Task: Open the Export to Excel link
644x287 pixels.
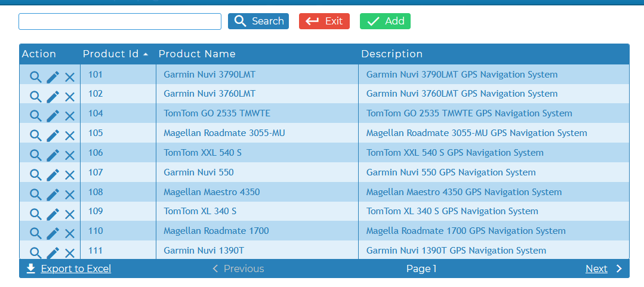Action: tap(76, 269)
